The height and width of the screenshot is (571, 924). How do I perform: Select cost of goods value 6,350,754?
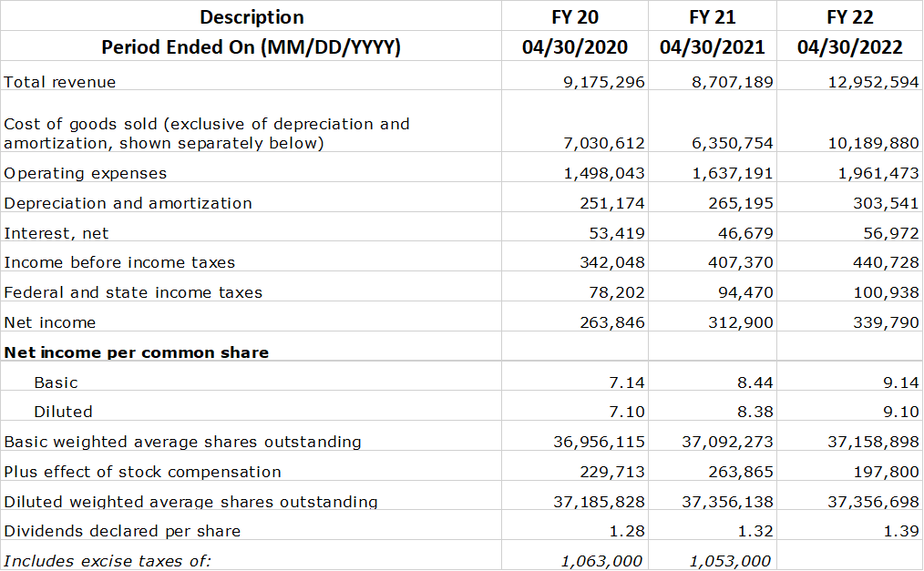pos(733,143)
